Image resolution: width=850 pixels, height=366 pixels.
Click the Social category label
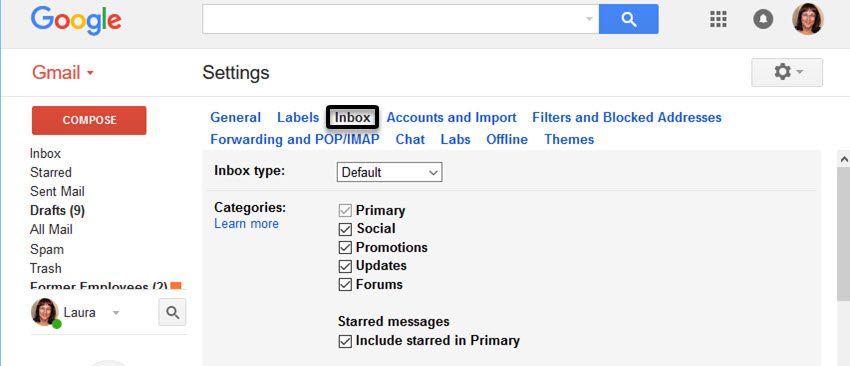click(376, 229)
